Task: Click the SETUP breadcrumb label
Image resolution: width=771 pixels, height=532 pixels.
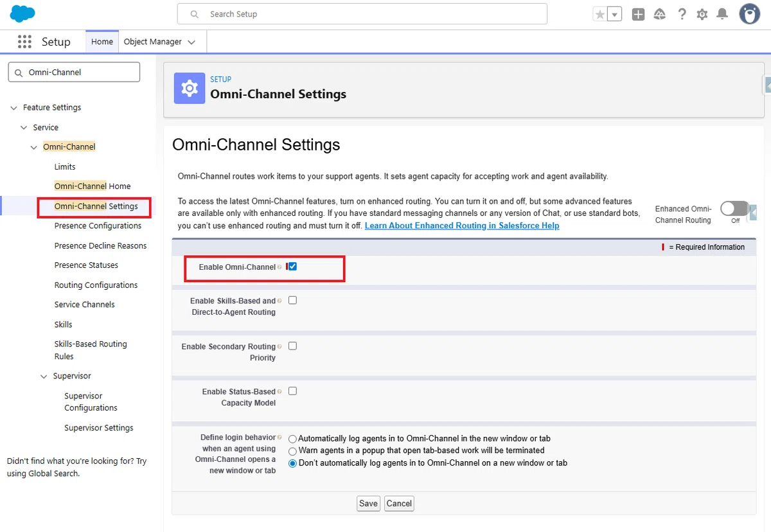Action: tap(220, 79)
